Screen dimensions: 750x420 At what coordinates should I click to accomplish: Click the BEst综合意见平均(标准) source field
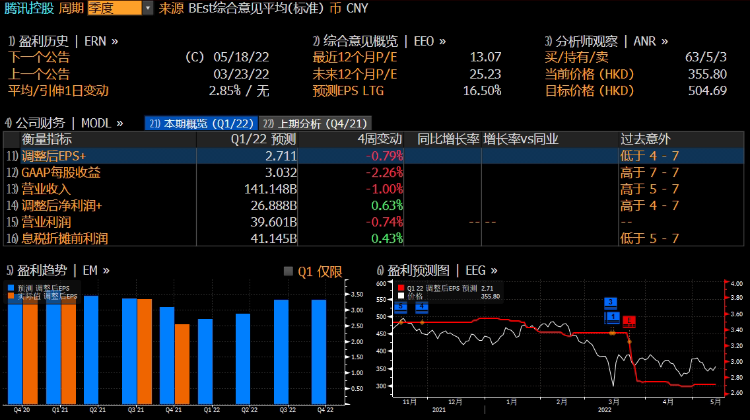click(x=256, y=8)
